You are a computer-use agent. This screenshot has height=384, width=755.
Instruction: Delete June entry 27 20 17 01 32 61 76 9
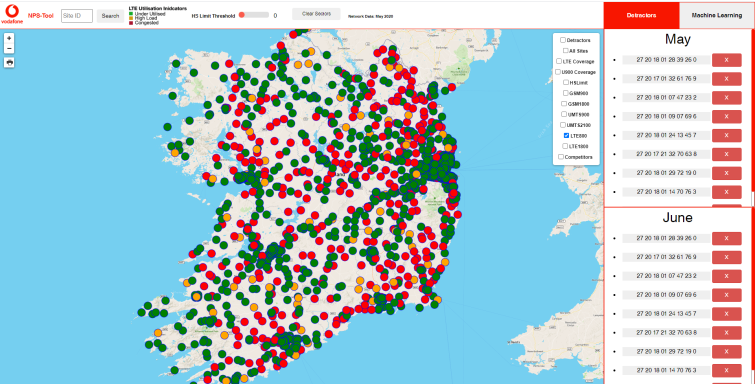pos(726,257)
